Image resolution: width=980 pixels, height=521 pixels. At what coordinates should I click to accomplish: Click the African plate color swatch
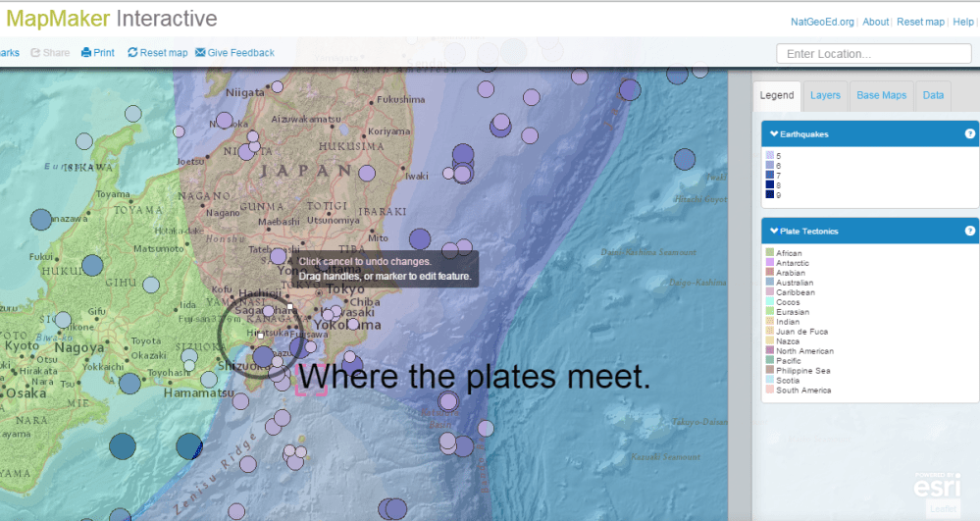pos(770,252)
